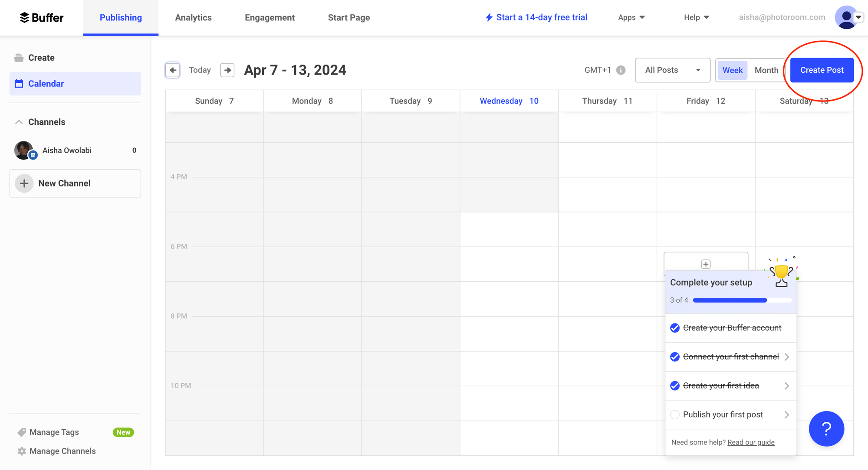
Task: Click the Calendar icon in sidebar
Action: pos(19,83)
